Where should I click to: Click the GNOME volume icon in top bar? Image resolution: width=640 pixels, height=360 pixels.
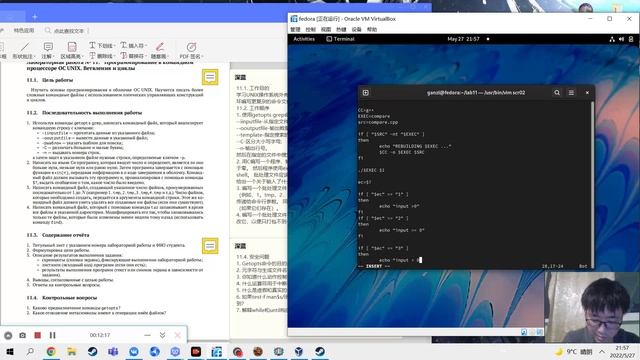(x=621, y=39)
